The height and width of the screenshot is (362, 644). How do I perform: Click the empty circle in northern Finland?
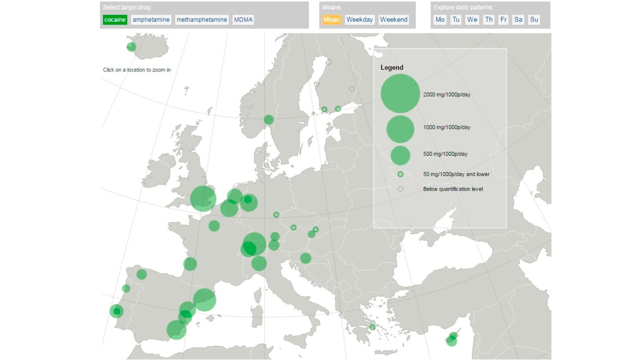tap(329, 62)
